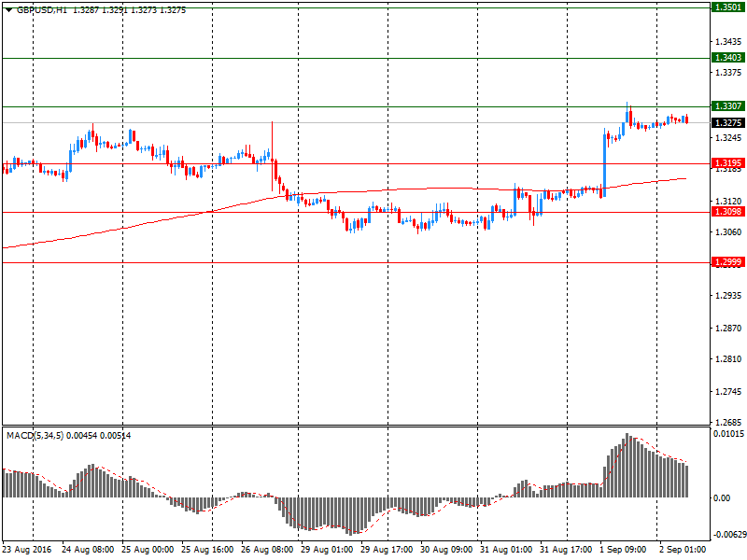Select the 1.2810 price scale value
Image resolution: width=747 pixels, height=560 pixels.
(x=728, y=359)
